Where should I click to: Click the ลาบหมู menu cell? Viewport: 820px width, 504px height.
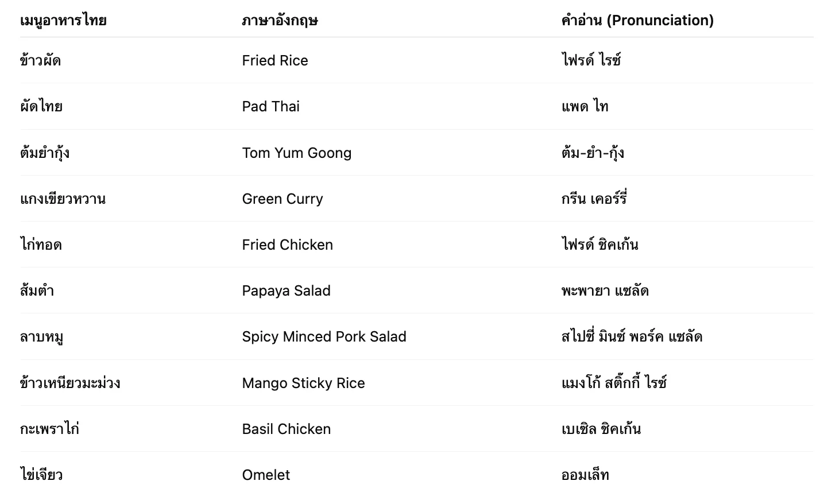41,337
